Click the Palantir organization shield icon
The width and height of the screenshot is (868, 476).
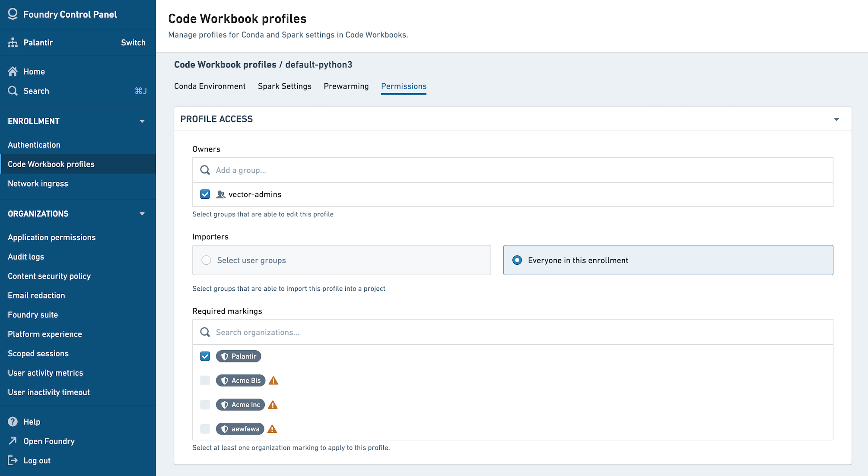coord(225,356)
